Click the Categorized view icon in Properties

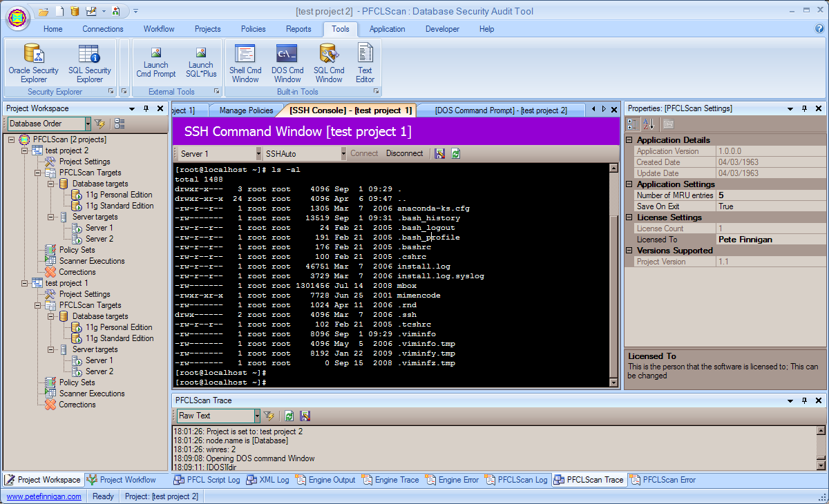coord(633,124)
